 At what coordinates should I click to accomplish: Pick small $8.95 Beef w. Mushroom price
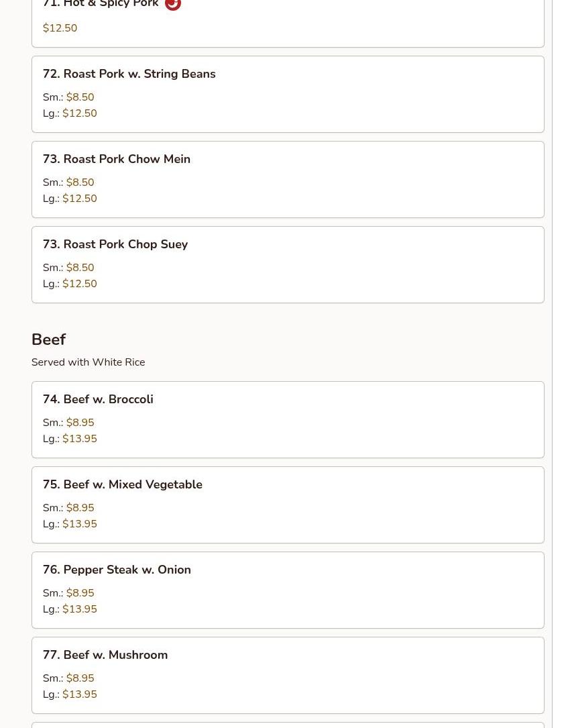tap(80, 678)
